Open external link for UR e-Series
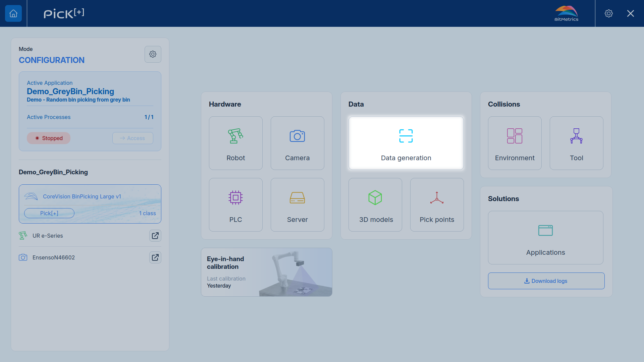 (x=155, y=236)
